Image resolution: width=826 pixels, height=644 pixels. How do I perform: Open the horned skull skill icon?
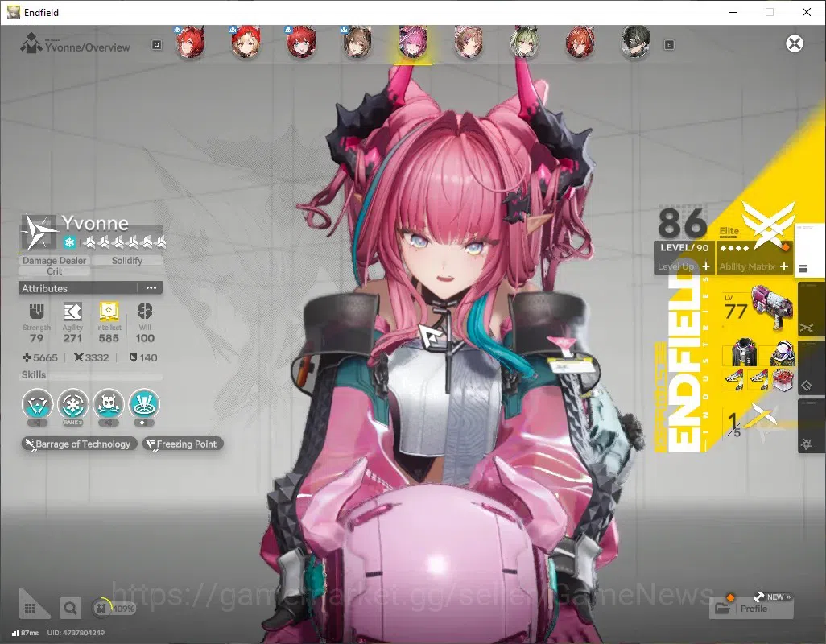coord(109,404)
